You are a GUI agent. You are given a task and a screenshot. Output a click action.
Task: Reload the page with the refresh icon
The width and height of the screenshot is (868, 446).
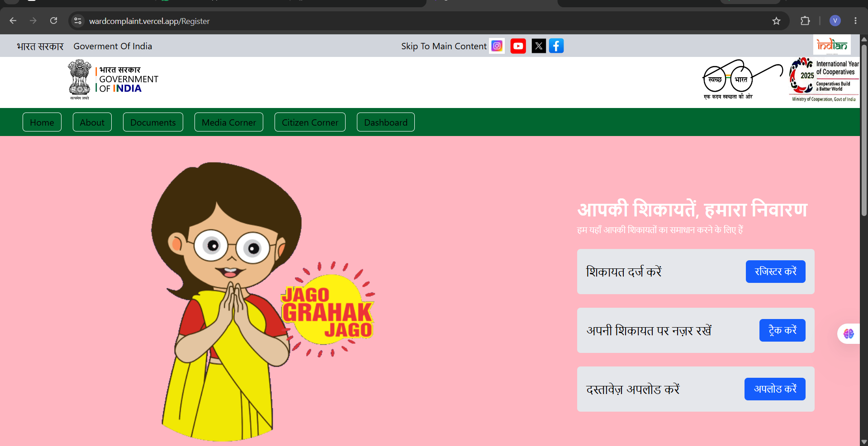point(53,21)
